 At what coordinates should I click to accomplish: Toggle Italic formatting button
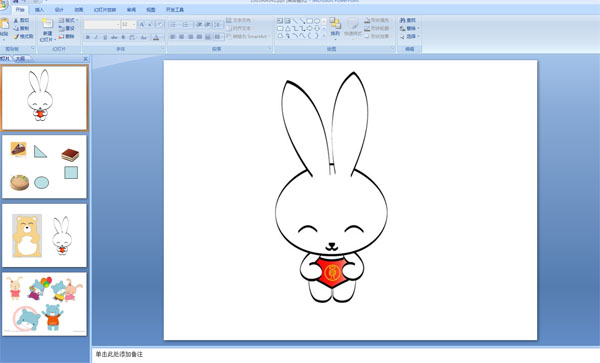(96, 37)
